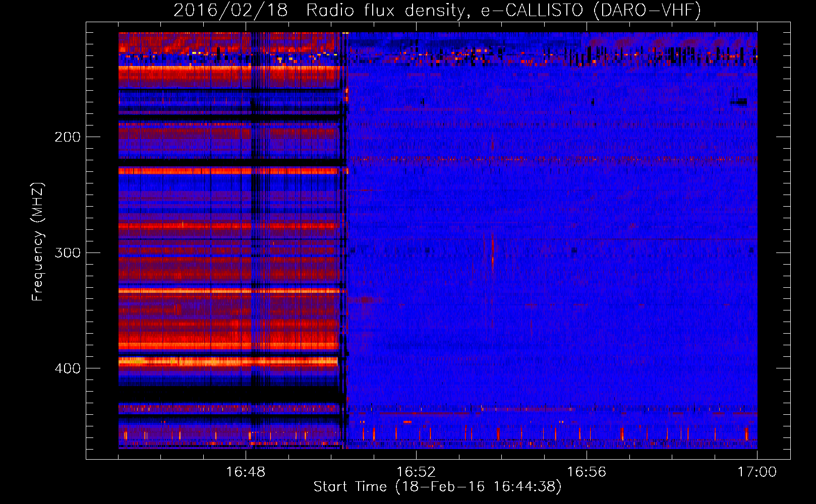Click the 300 frequency tick label
816x504 pixels.
pos(68,252)
